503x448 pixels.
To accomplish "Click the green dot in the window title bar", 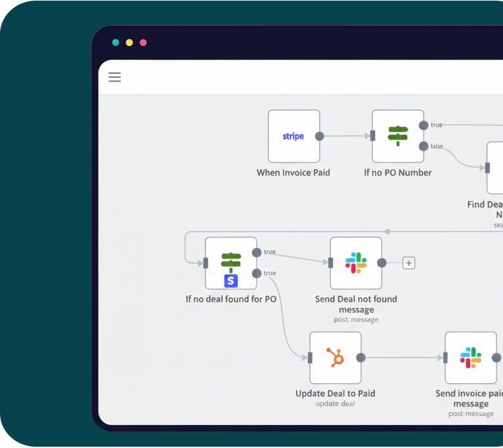I will [116, 43].
